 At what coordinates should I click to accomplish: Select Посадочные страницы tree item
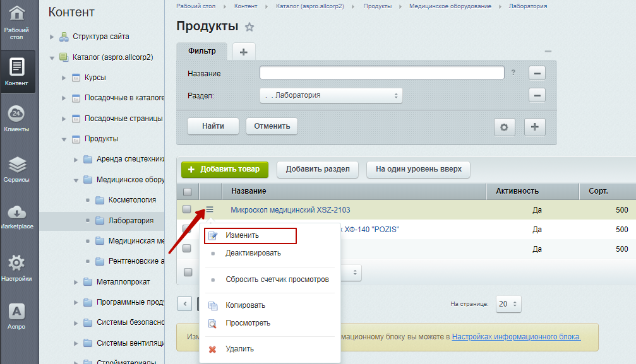123,119
